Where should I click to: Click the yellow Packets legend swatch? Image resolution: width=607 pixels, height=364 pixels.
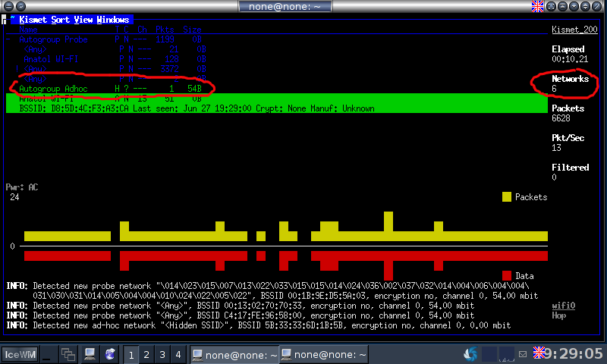pos(507,197)
